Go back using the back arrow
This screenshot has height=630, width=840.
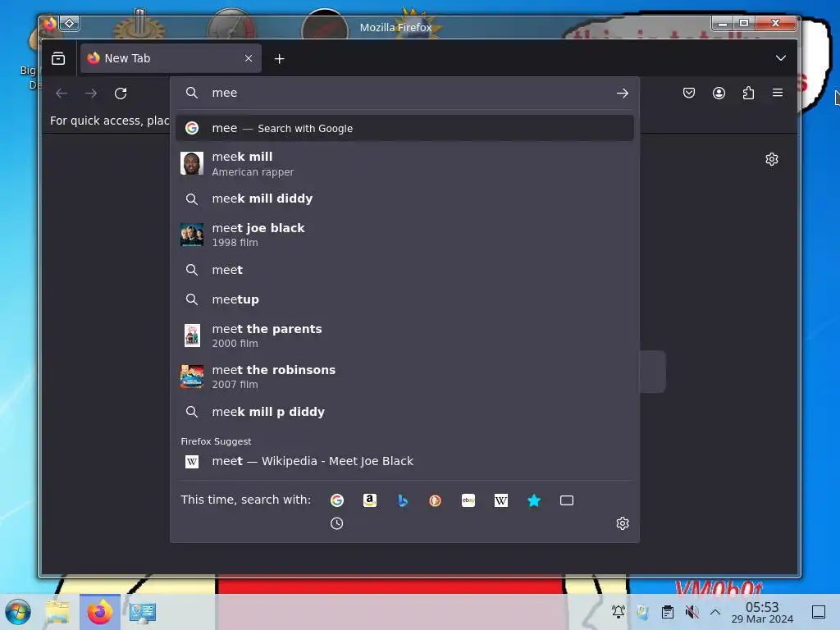tap(62, 94)
